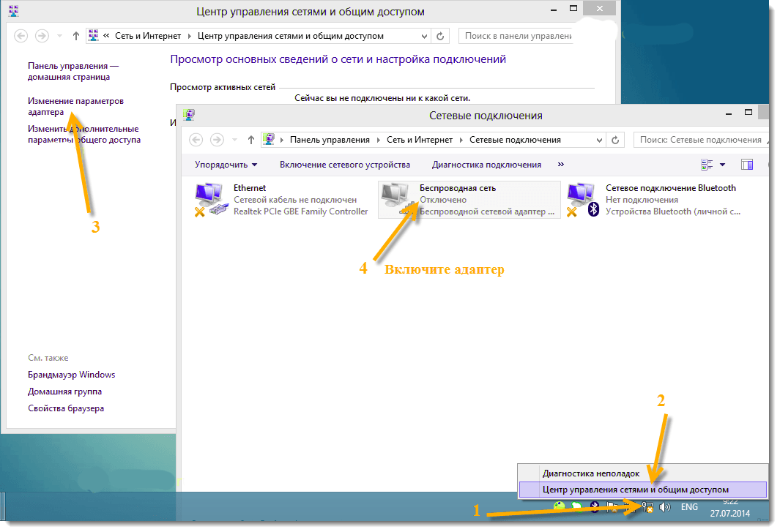Viewport: 780px width, 532px height.
Task: Choose Диагностика неполадок from the context menu
Action: tap(590, 473)
